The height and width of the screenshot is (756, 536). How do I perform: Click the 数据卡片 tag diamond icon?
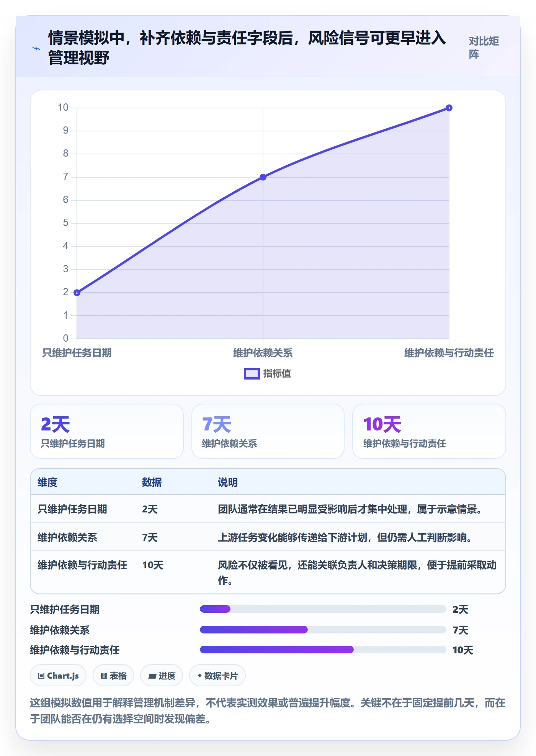click(199, 676)
